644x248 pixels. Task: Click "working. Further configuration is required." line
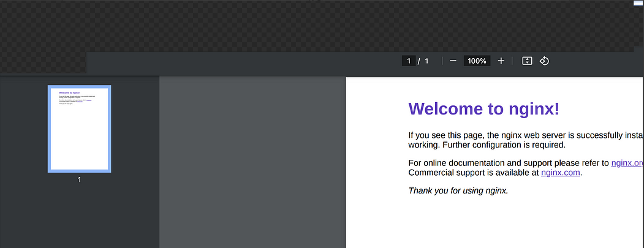coord(487,145)
